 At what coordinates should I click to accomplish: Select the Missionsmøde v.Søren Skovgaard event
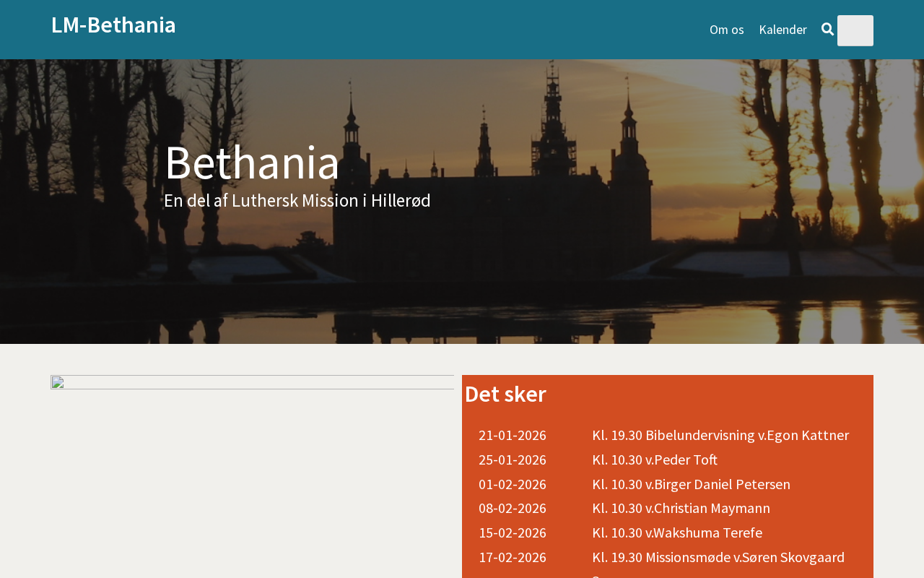click(718, 557)
